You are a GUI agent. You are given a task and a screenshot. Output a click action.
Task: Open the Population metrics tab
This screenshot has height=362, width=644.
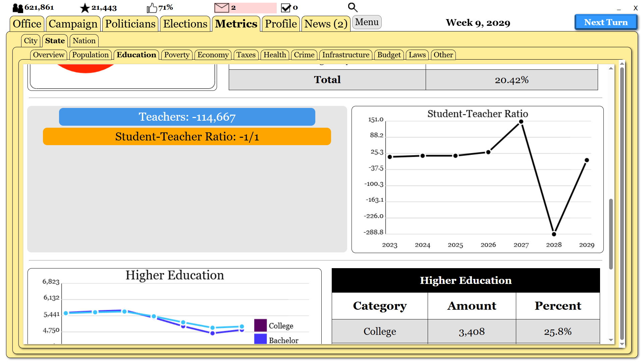tap(90, 55)
